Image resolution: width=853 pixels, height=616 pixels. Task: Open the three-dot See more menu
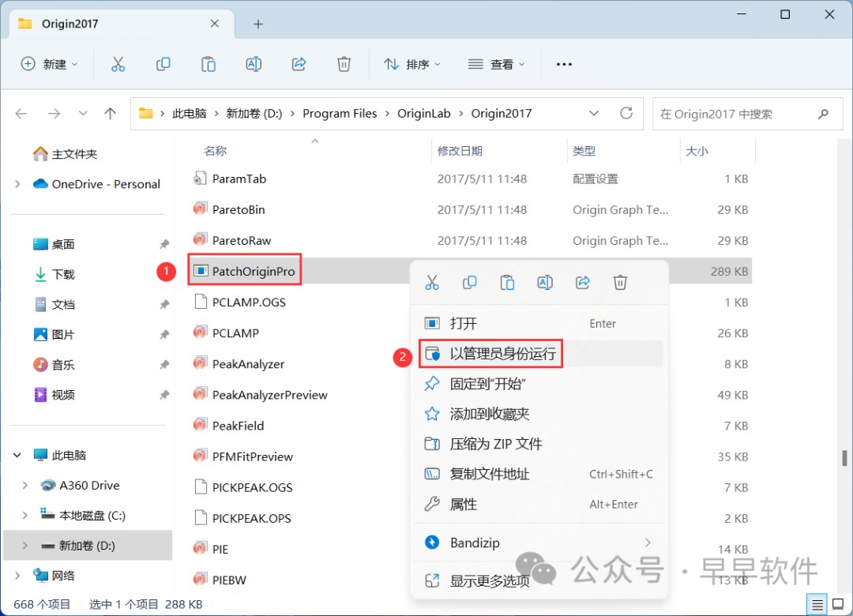click(x=564, y=64)
